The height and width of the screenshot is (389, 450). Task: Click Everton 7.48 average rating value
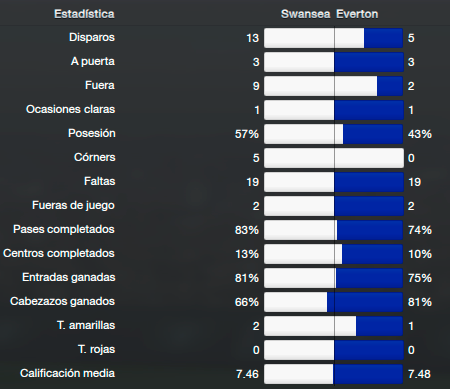click(x=419, y=374)
